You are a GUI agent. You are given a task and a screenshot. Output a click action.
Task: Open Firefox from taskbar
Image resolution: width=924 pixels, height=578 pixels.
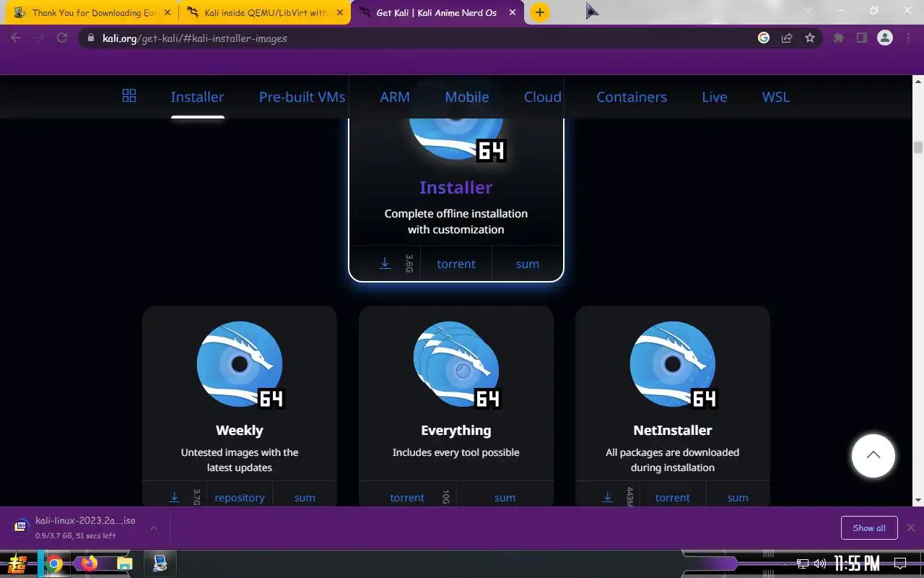click(x=89, y=563)
